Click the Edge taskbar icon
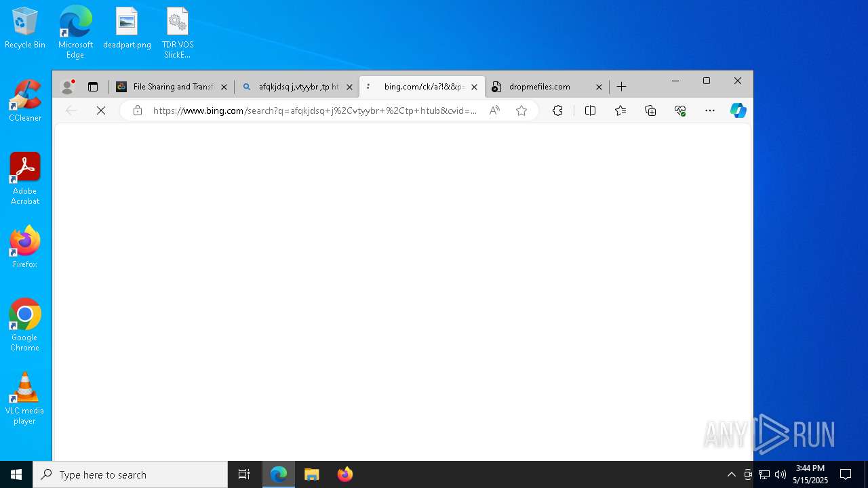Screen dimensions: 868x488 pos(279,474)
